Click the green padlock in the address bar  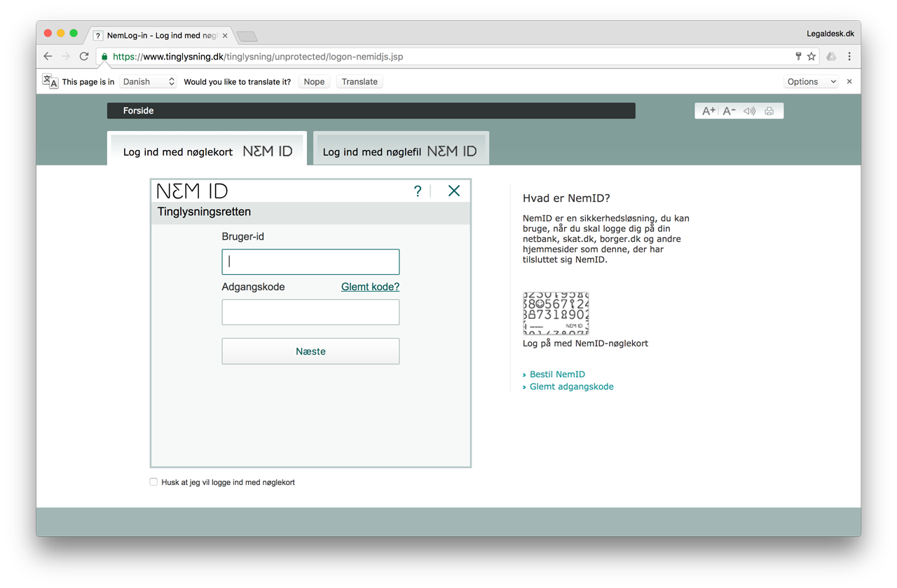click(x=104, y=57)
